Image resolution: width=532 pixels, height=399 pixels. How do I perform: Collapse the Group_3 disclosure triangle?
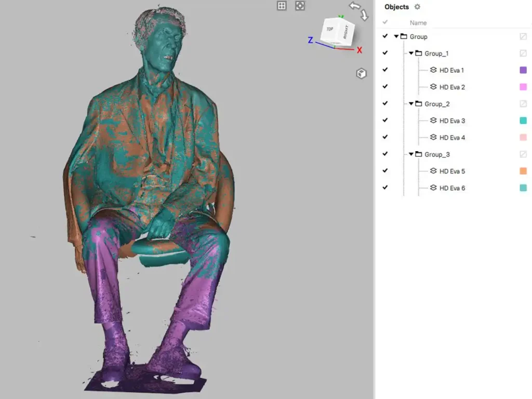coord(411,154)
